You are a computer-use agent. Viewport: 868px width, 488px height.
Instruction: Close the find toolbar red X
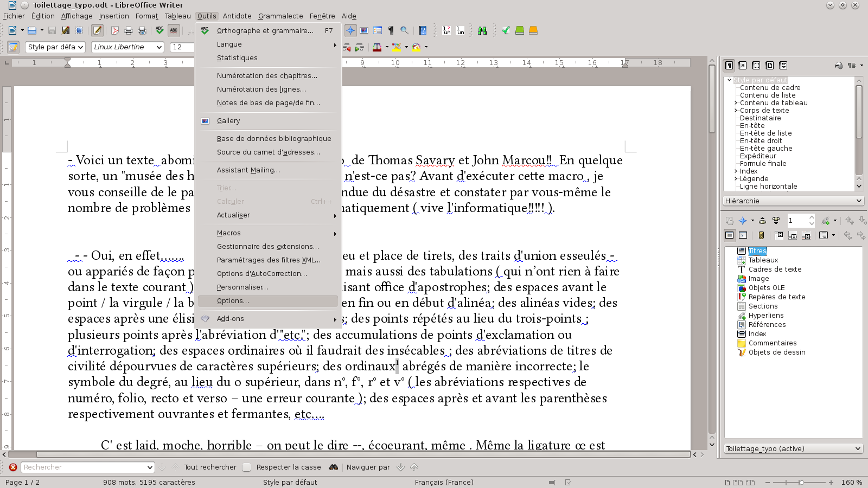[13, 467]
